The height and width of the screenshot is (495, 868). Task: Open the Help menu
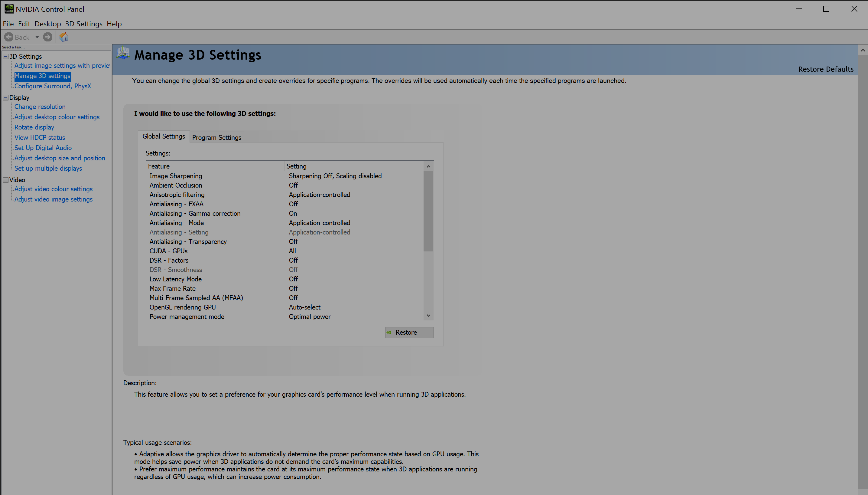(114, 24)
